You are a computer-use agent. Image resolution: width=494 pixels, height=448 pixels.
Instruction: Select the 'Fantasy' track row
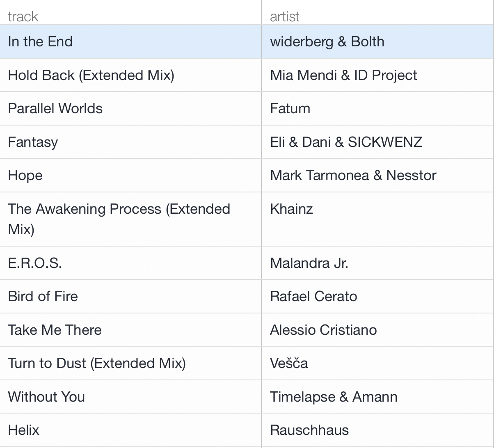click(x=33, y=142)
